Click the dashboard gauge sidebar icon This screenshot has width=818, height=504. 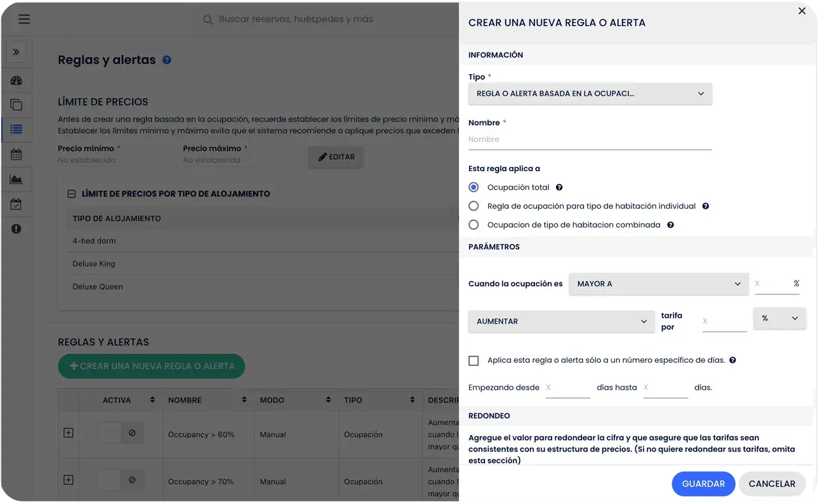tap(17, 80)
